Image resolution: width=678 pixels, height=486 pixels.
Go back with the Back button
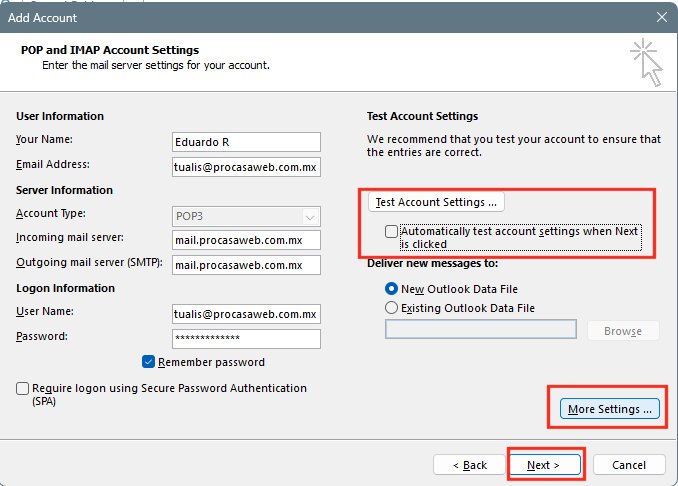tap(469, 465)
